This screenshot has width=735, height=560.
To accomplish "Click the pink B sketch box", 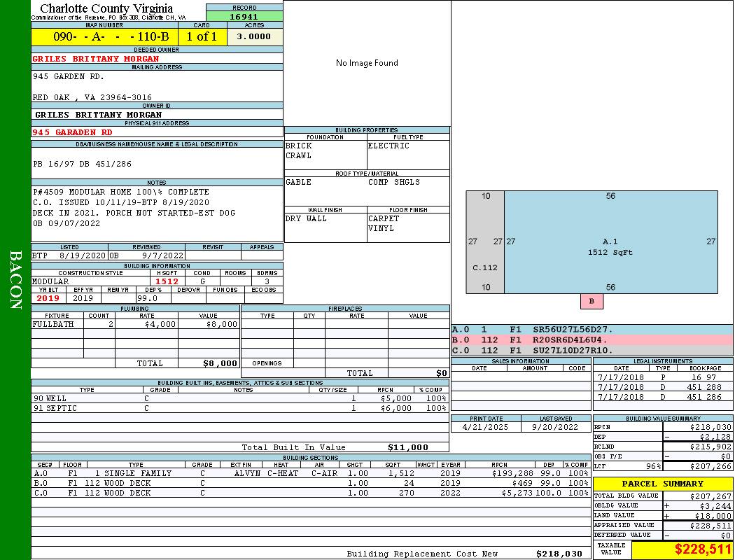I will coord(591,301).
